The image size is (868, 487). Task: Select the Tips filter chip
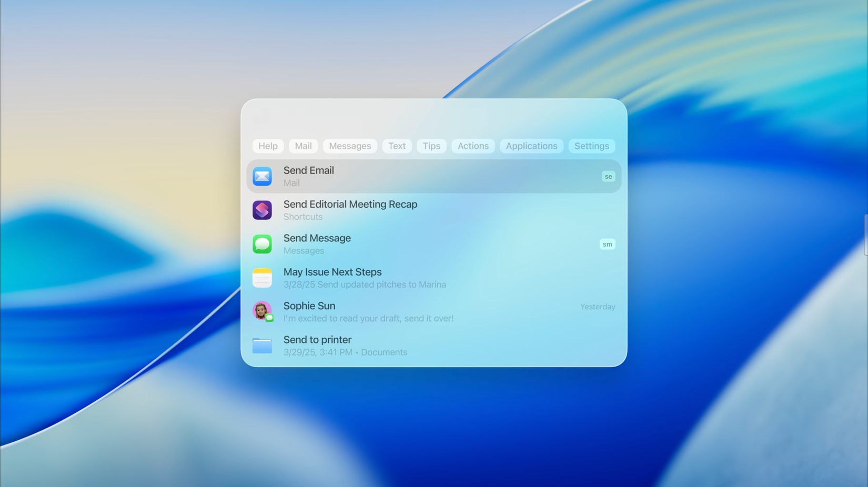(431, 146)
